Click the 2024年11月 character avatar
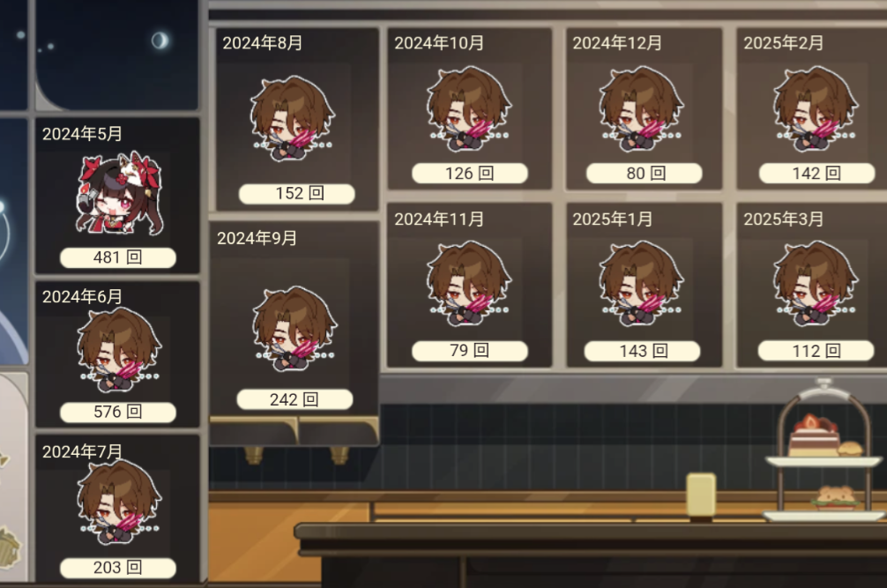This screenshot has height=588, width=887. pos(469,283)
